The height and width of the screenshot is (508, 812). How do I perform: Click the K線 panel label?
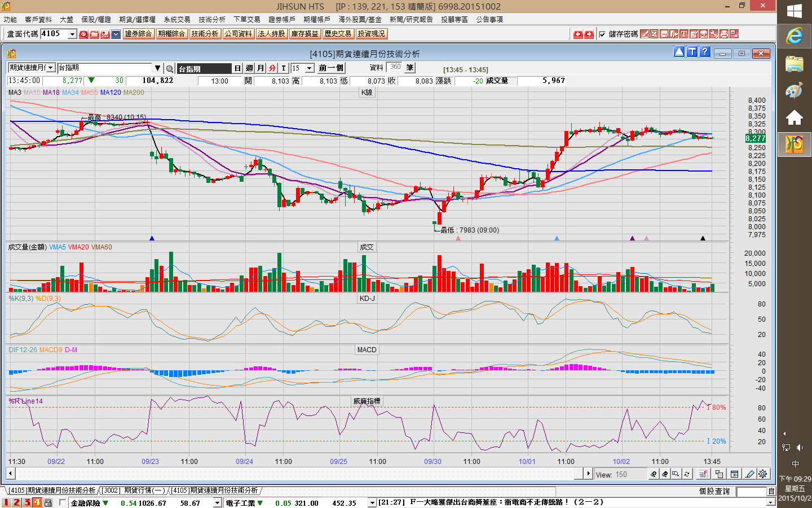(367, 93)
